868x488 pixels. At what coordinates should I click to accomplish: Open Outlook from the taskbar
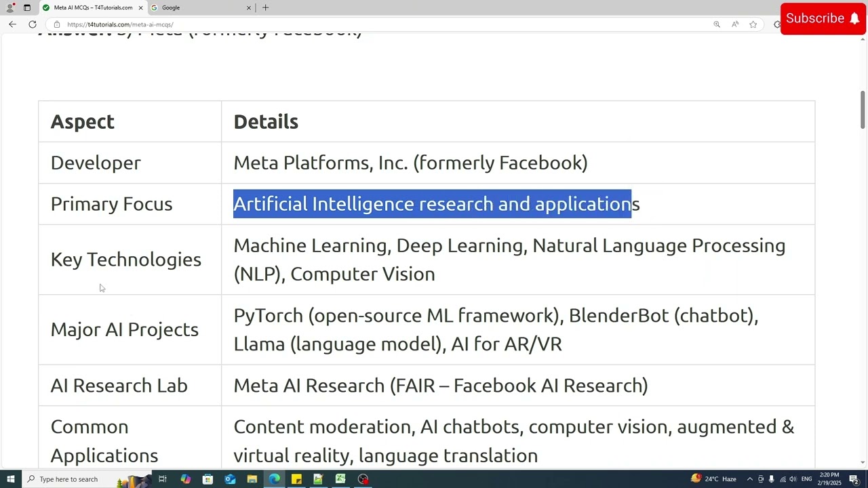tap(230, 479)
